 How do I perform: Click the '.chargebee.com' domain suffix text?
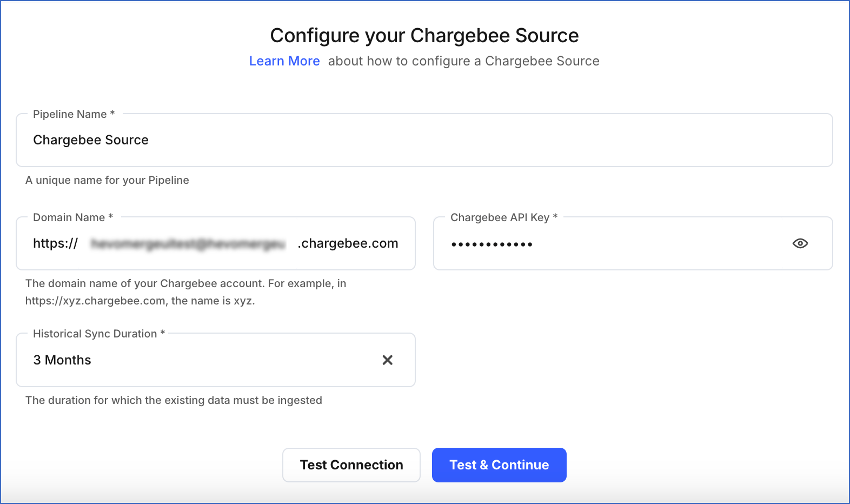348,243
